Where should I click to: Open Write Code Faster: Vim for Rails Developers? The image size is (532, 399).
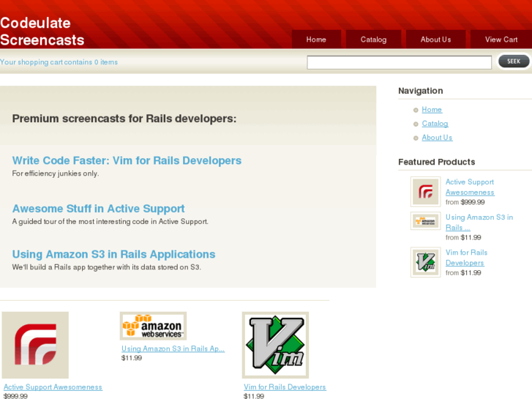(x=127, y=160)
